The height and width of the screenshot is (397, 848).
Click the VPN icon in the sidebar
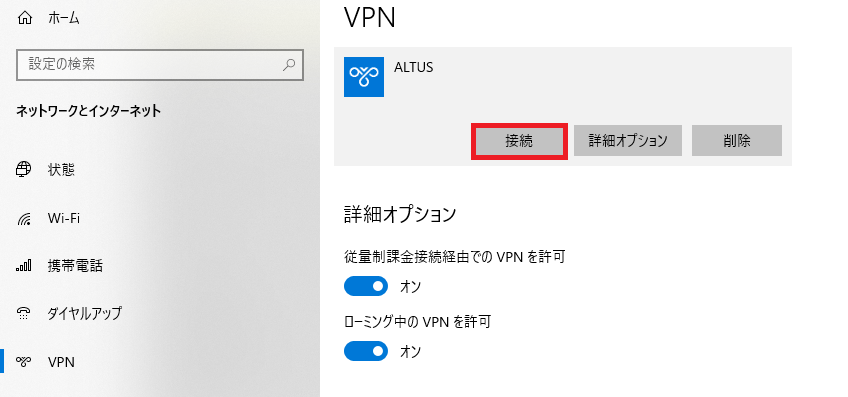click(24, 361)
